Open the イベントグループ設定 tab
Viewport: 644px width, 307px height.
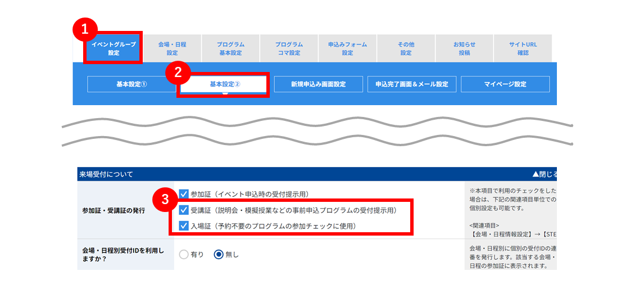pyautogui.click(x=114, y=48)
